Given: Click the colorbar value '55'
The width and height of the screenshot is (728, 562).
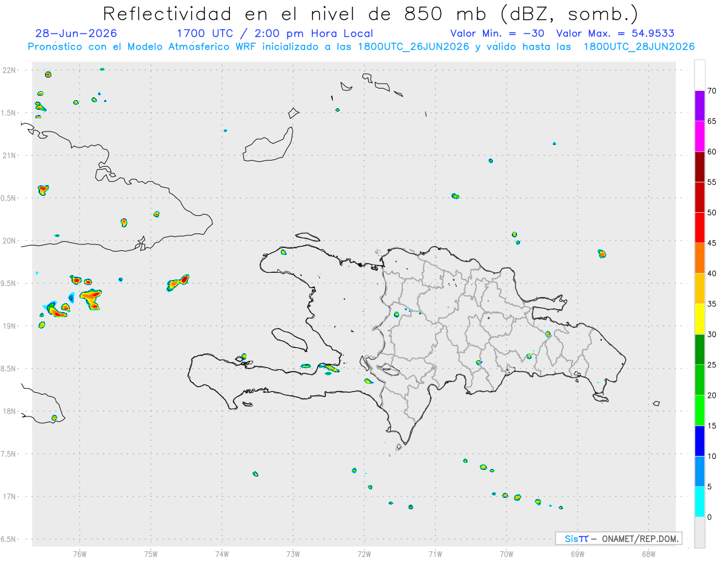Looking at the screenshot, I should (x=712, y=182).
